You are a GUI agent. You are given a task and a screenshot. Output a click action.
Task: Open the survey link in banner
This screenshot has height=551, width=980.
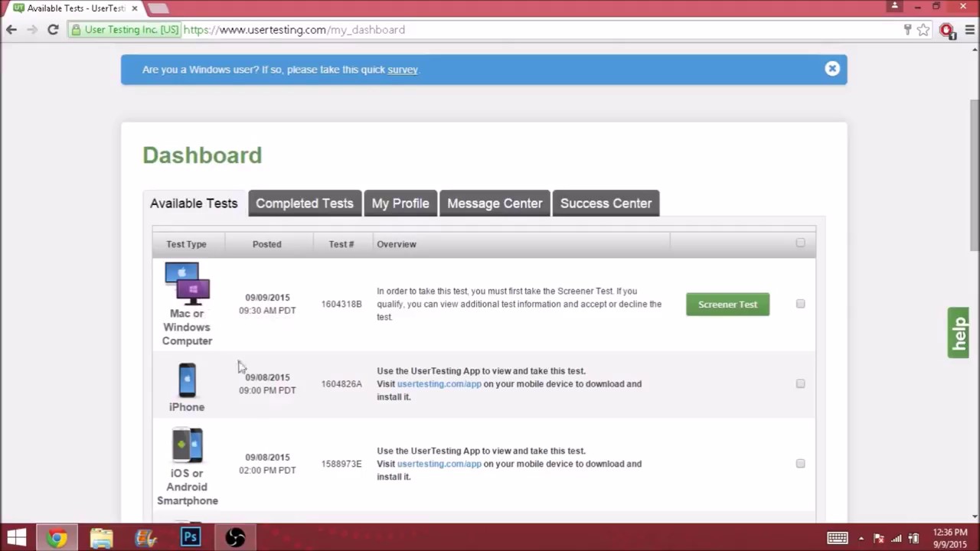click(403, 70)
